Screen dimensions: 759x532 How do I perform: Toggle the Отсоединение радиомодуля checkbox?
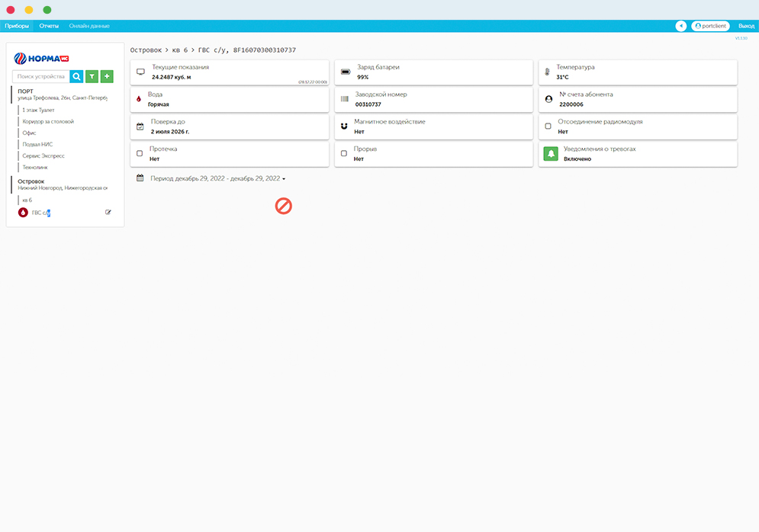tap(548, 127)
